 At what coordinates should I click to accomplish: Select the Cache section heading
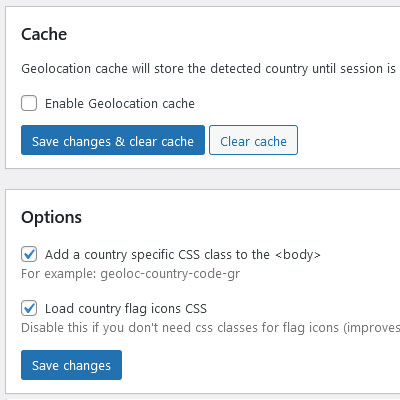[44, 34]
